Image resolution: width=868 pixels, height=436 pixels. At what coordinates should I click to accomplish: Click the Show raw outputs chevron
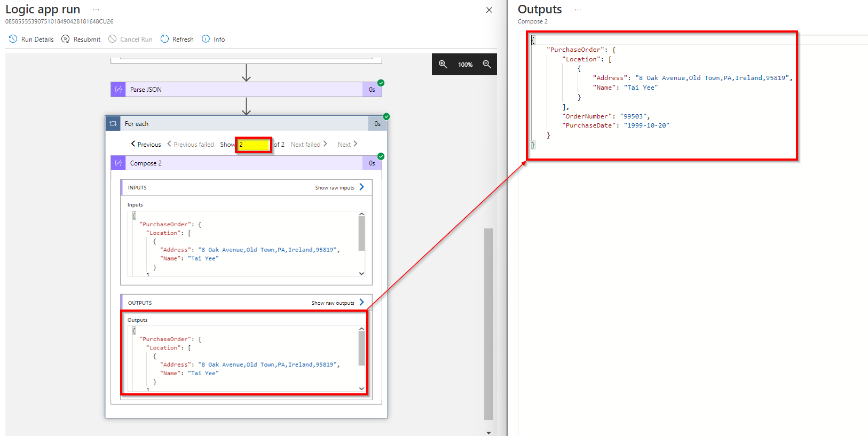pyautogui.click(x=362, y=302)
